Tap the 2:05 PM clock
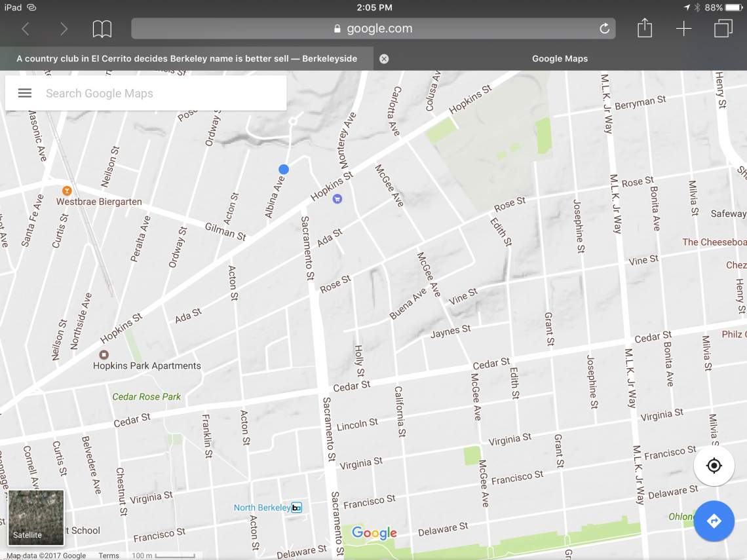 [374, 7]
